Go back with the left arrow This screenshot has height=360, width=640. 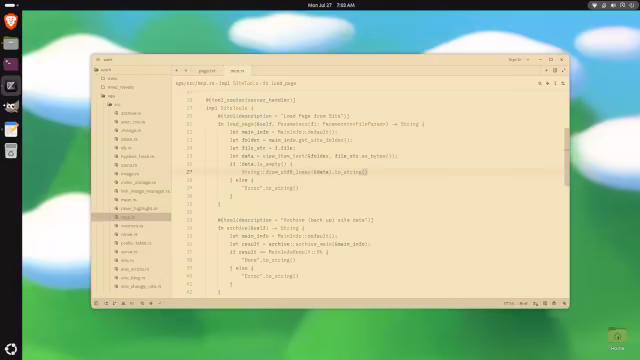pos(177,71)
